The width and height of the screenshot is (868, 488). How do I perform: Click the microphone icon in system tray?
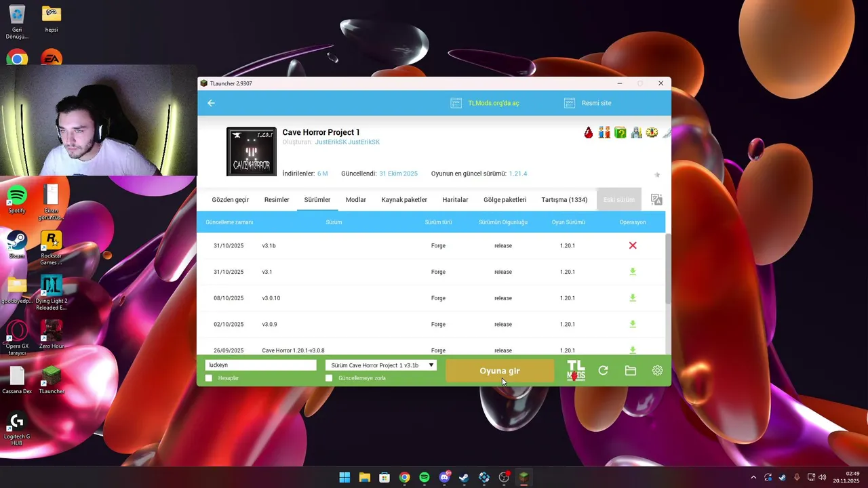click(797, 477)
